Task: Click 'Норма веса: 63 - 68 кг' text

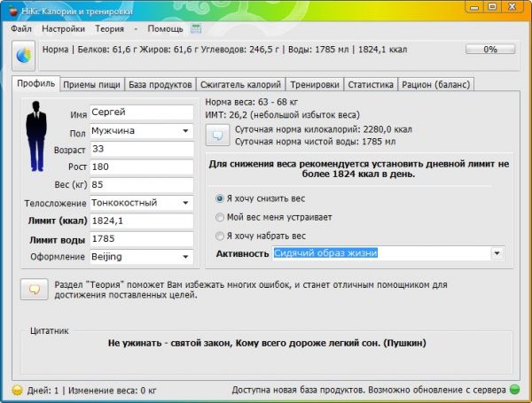Action: [x=252, y=102]
